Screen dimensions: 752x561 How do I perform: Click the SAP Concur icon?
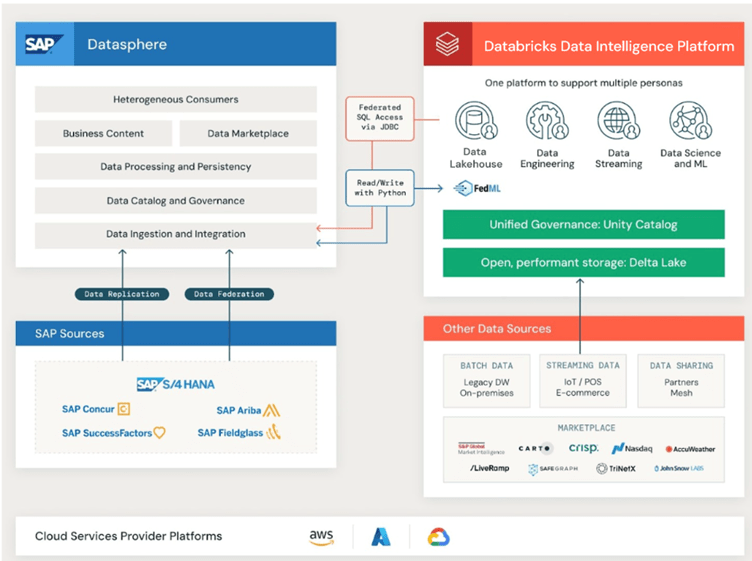pyautogui.click(x=124, y=409)
